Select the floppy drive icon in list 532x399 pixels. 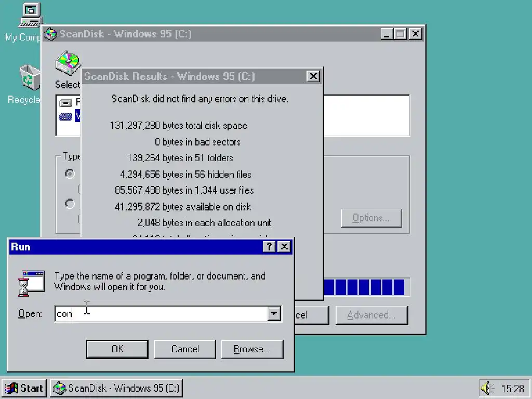(x=65, y=102)
